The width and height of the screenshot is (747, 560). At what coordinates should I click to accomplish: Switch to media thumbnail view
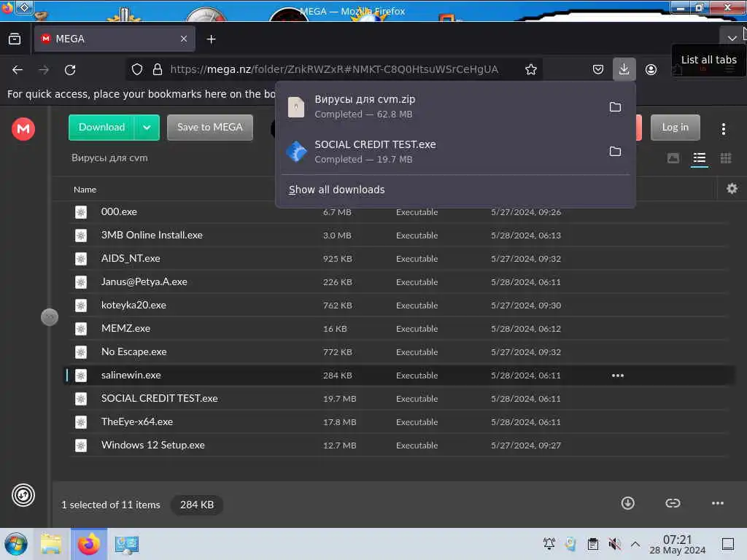click(673, 158)
